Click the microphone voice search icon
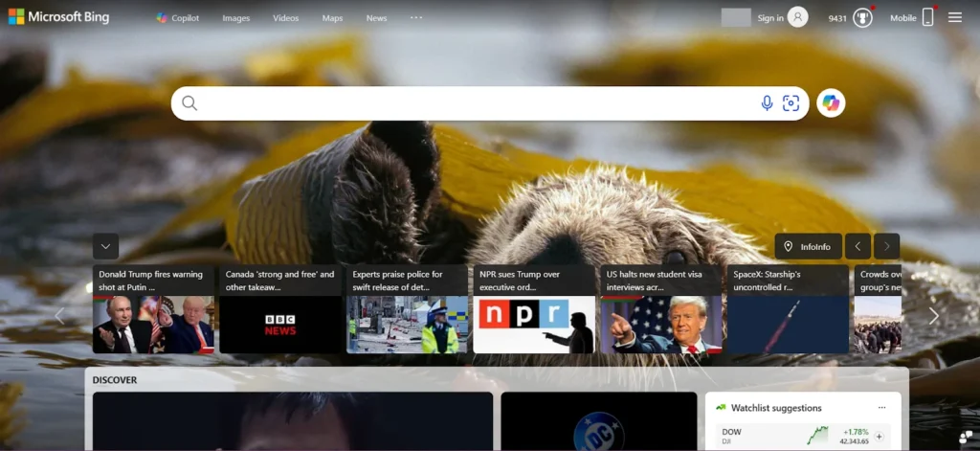This screenshot has height=451, width=980. [x=767, y=103]
